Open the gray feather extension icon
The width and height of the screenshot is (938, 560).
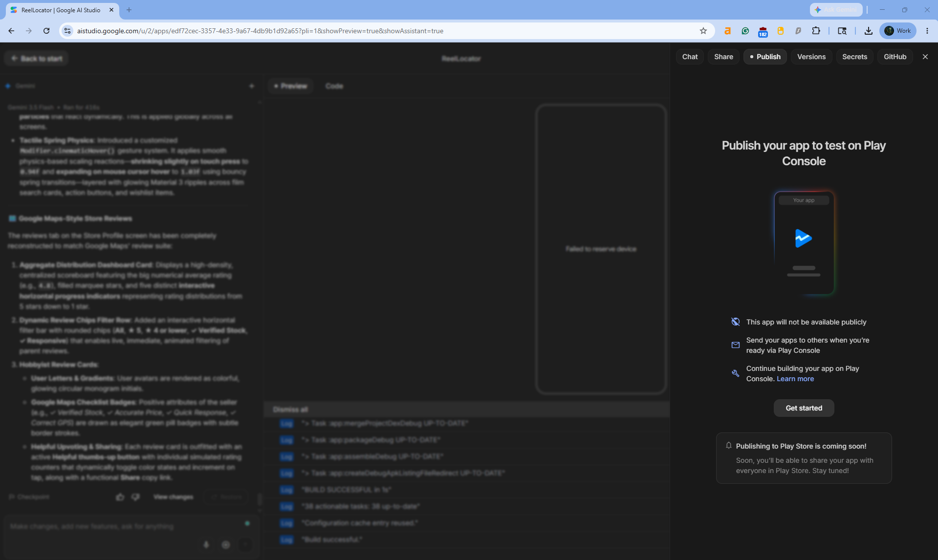(x=798, y=31)
